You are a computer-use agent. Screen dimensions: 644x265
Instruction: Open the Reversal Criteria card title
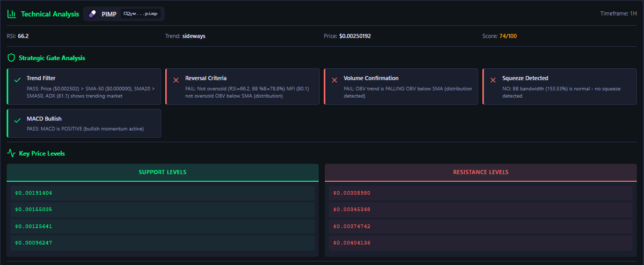point(206,78)
